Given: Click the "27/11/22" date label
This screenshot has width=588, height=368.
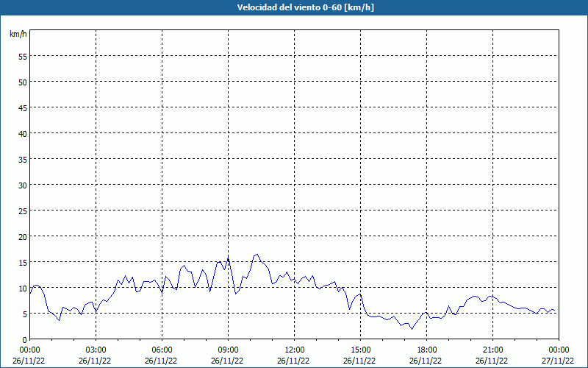Looking at the screenshot, I should pos(558,361).
